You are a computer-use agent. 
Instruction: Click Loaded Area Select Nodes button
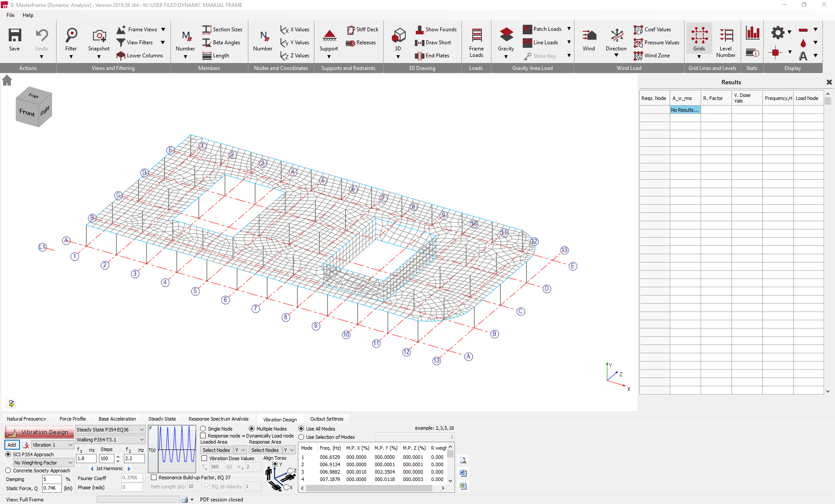(x=216, y=450)
